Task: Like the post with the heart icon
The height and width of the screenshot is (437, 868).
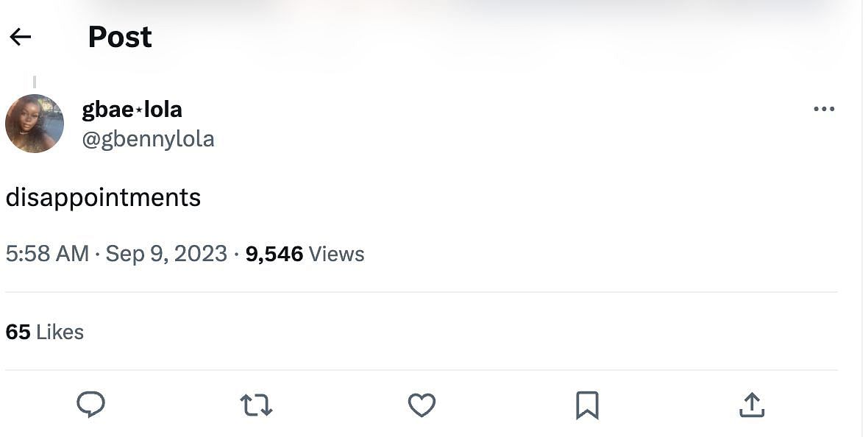Action: pos(421,405)
